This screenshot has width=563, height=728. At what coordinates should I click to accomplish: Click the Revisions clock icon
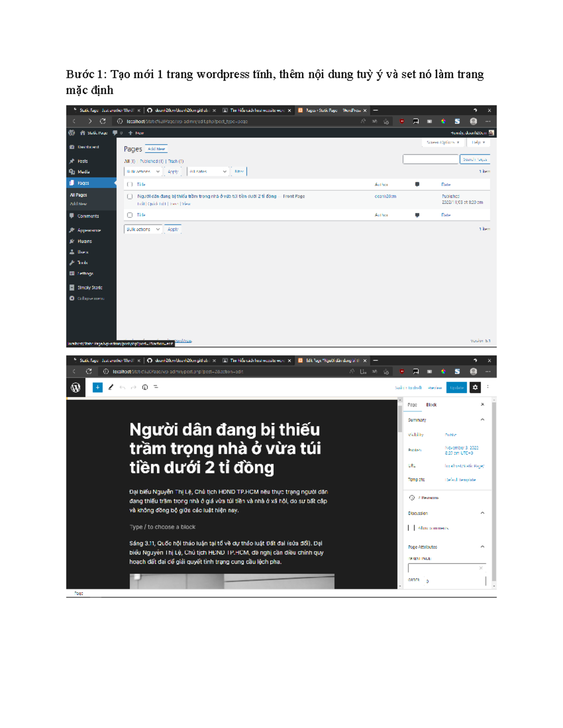[412, 498]
